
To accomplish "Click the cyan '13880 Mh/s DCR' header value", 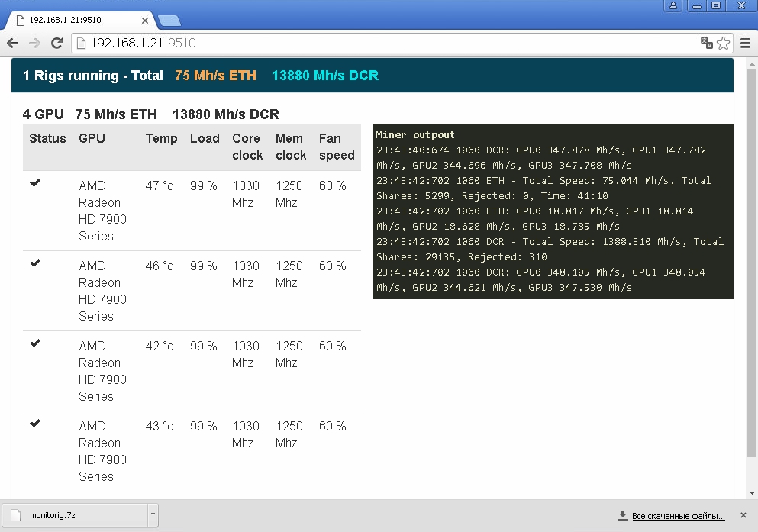I will pos(325,76).
